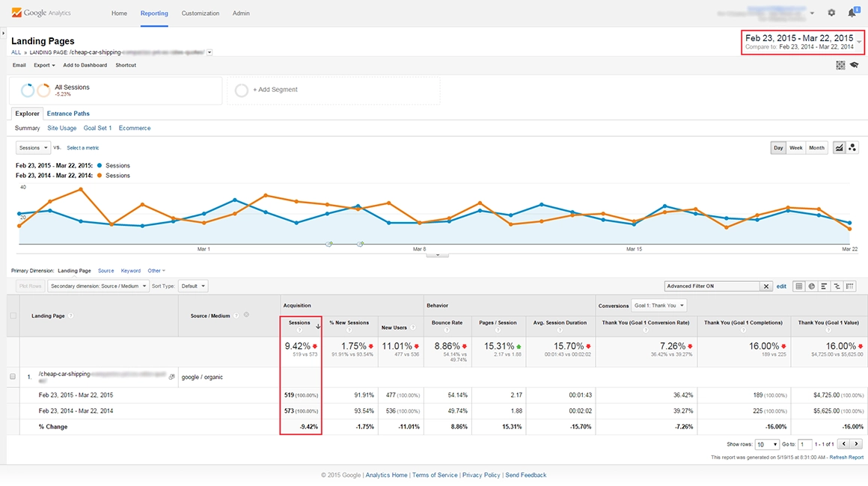868x486 pixels.
Task: Check the cheap-car-shipping row checkbox
Action: (x=13, y=377)
